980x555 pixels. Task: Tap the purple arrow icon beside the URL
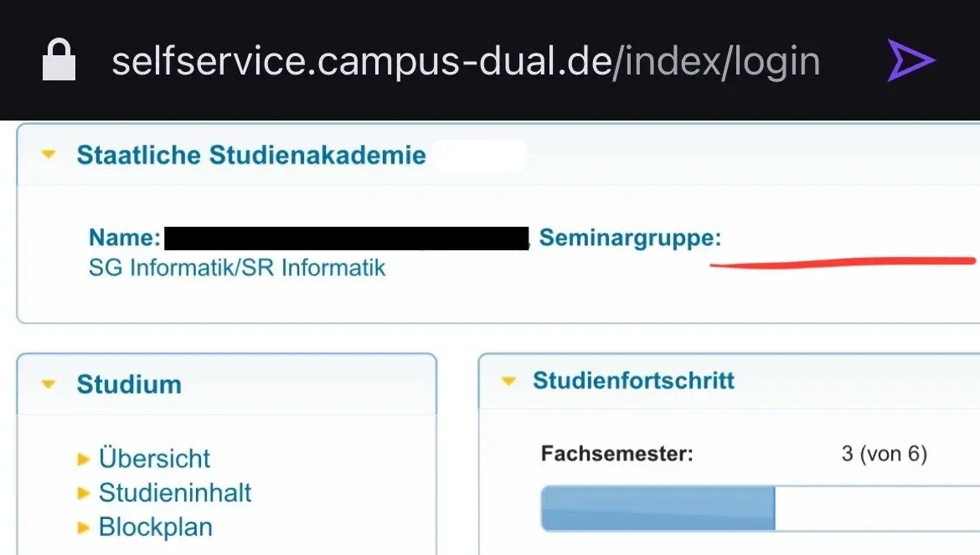point(910,61)
